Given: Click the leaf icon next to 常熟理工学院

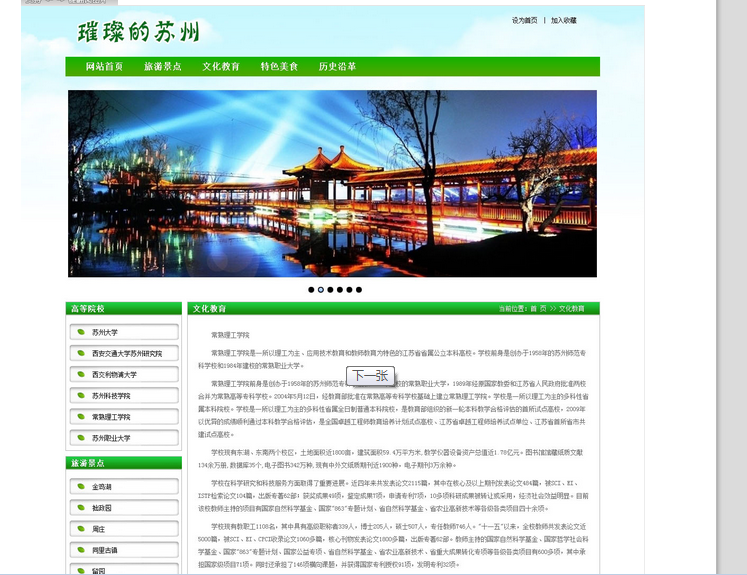Looking at the screenshot, I should click(79, 417).
